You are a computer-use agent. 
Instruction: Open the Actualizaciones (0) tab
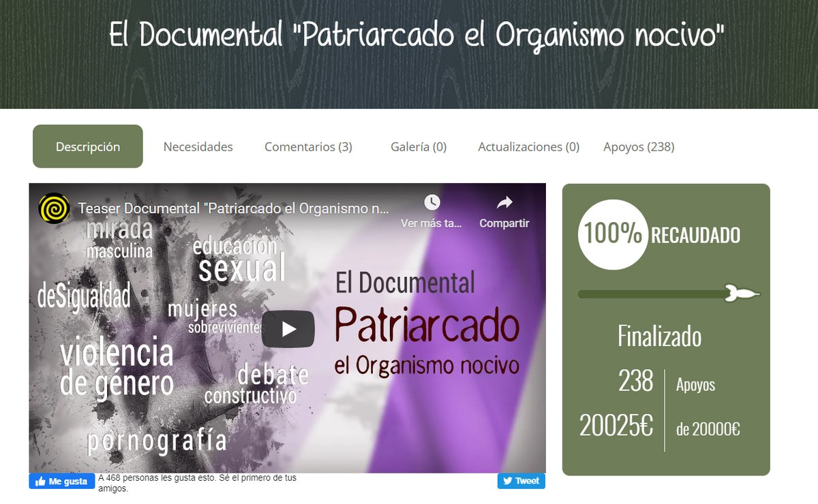[x=529, y=146]
